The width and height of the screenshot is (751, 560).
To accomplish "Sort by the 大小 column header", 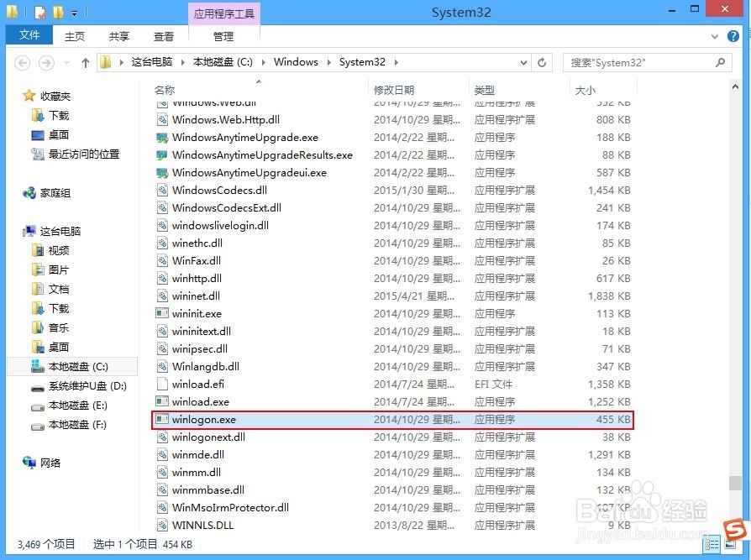I will (x=586, y=90).
